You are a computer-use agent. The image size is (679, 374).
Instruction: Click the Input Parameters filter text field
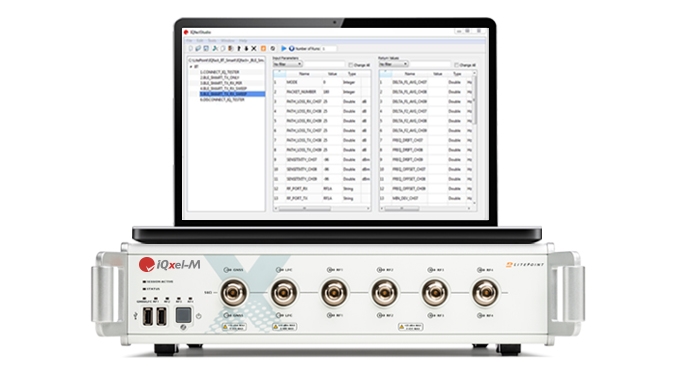324,64
